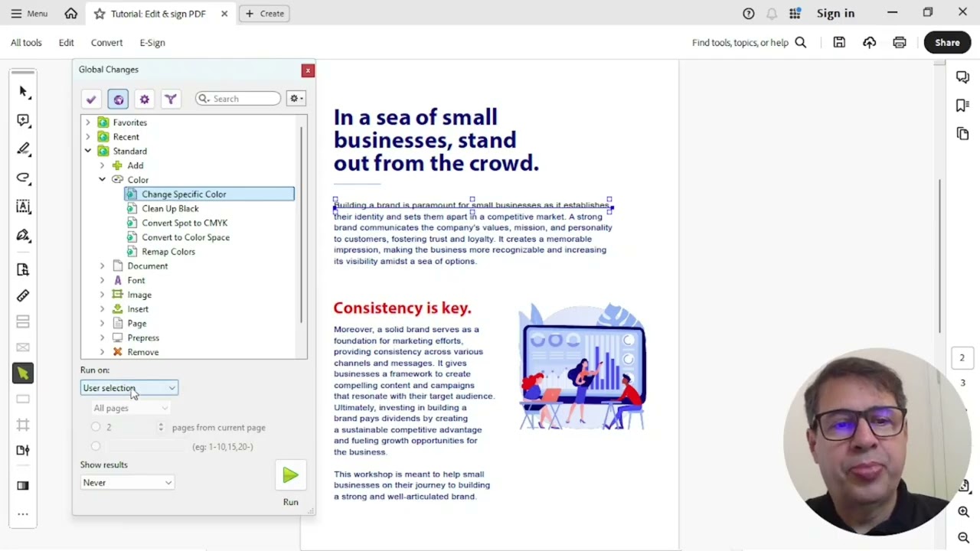Image resolution: width=980 pixels, height=551 pixels.
Task: Run the global change with green play
Action: click(x=290, y=475)
